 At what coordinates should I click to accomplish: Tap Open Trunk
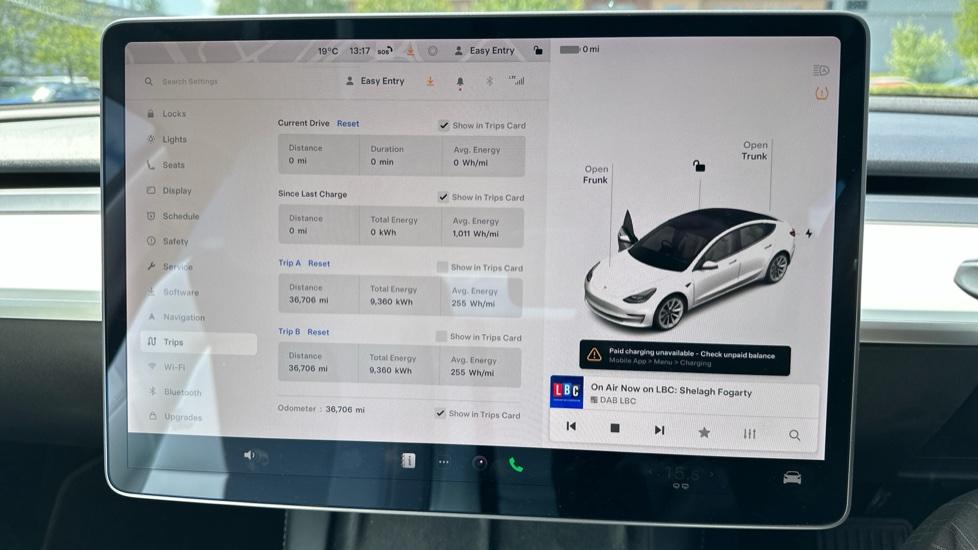click(x=755, y=150)
